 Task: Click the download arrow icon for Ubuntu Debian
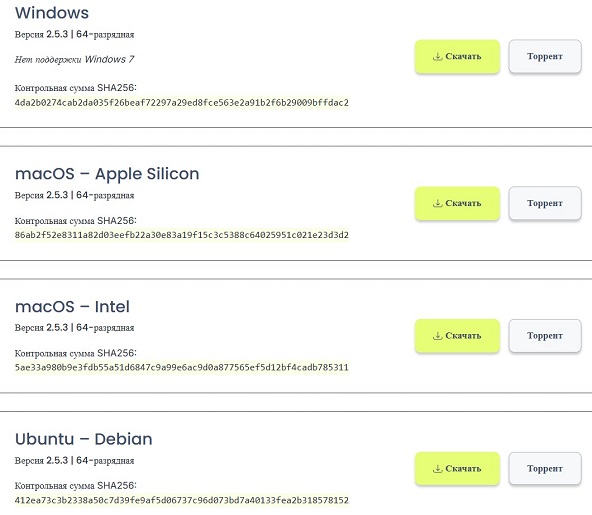point(437,469)
